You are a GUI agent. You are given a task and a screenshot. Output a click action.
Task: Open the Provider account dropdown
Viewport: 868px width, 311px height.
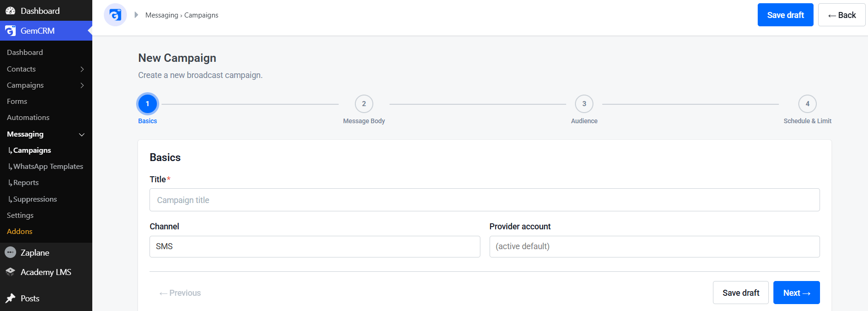click(654, 246)
